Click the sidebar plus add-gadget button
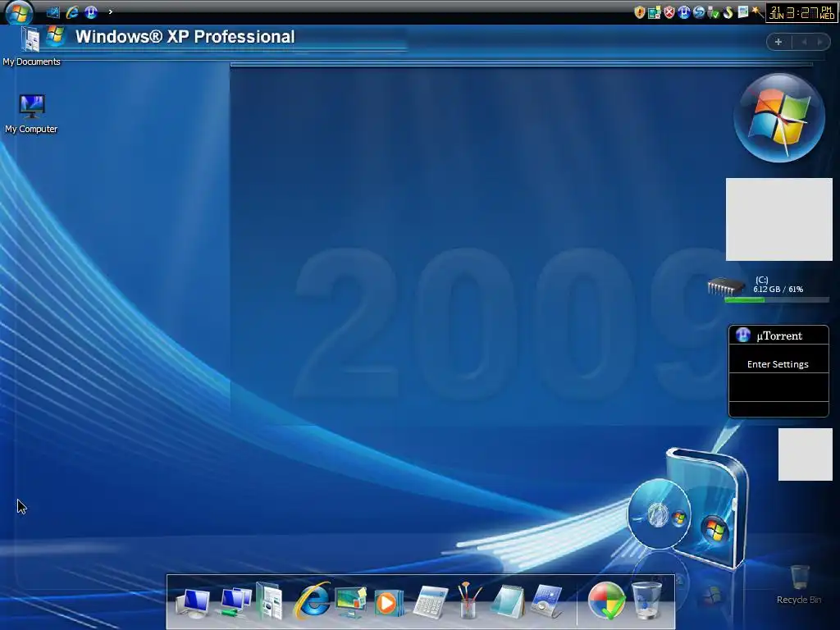The image size is (840, 630). (x=778, y=42)
